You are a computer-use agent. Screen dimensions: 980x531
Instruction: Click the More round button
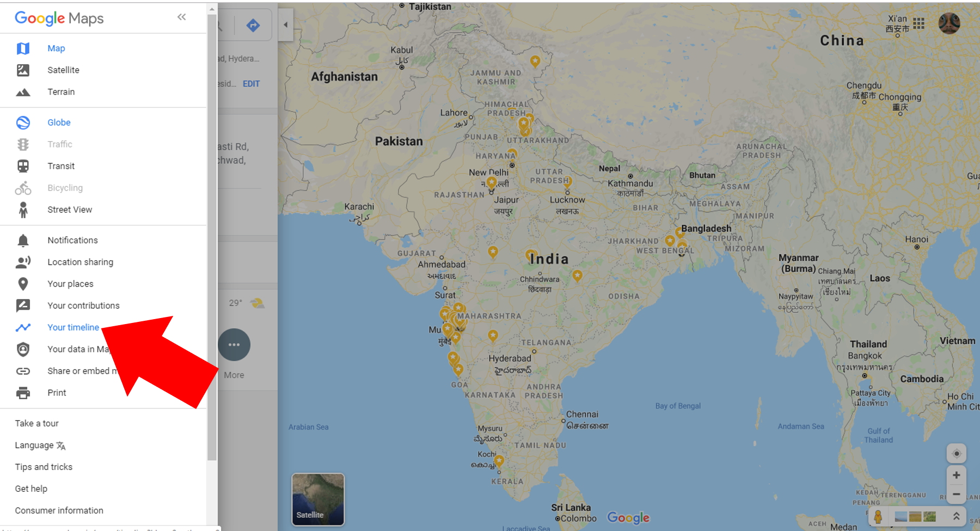pyautogui.click(x=234, y=345)
